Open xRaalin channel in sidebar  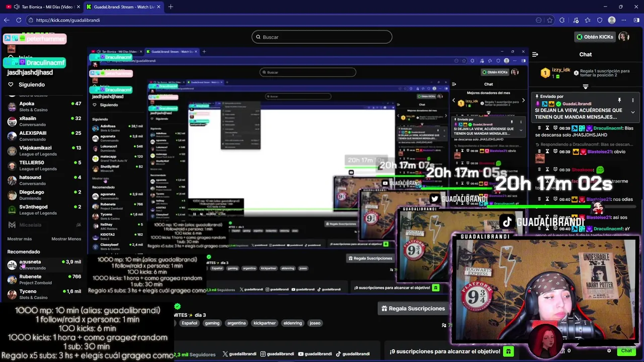point(44,121)
